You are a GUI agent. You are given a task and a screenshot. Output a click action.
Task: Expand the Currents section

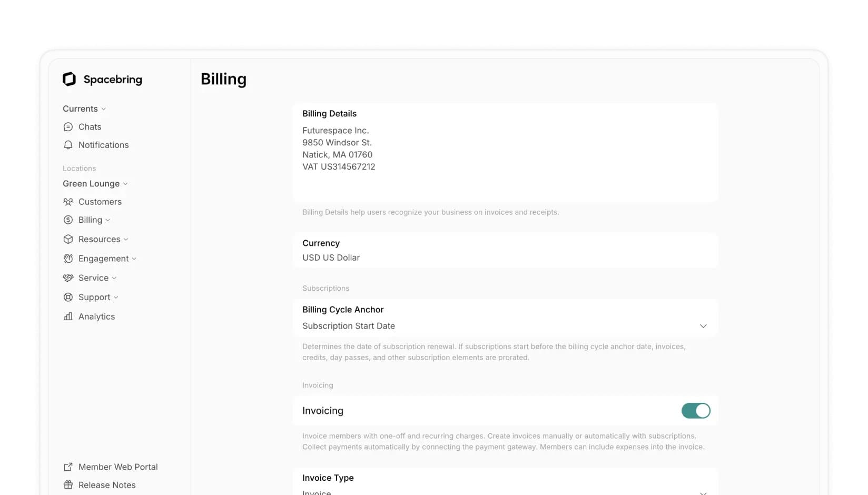tap(84, 108)
